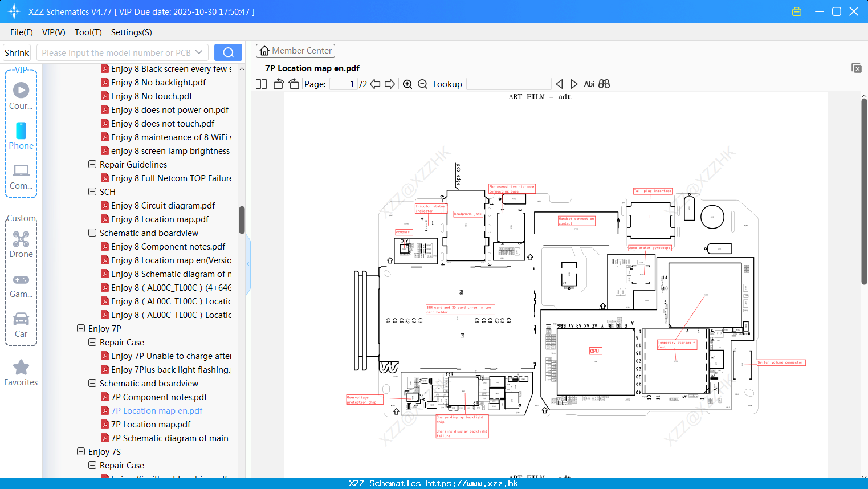The width and height of the screenshot is (868, 489).
Task: Toggle whole-word match Abi icon
Action: click(x=589, y=84)
